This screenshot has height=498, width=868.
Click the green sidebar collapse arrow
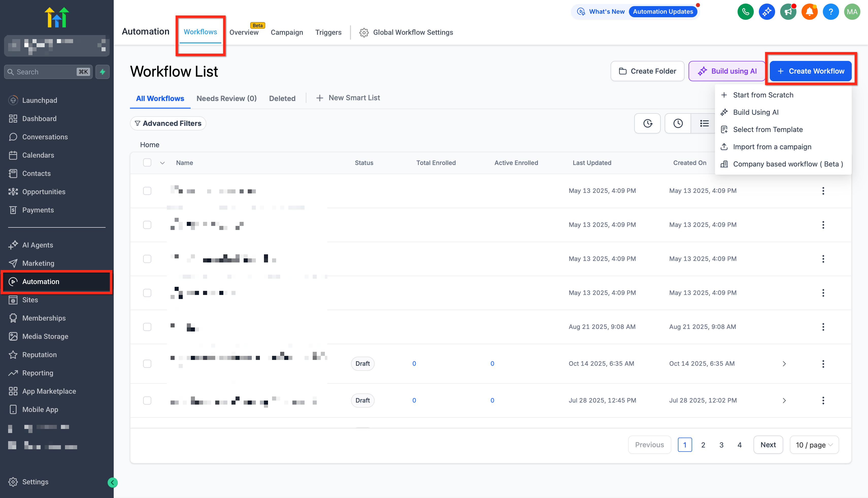(112, 482)
